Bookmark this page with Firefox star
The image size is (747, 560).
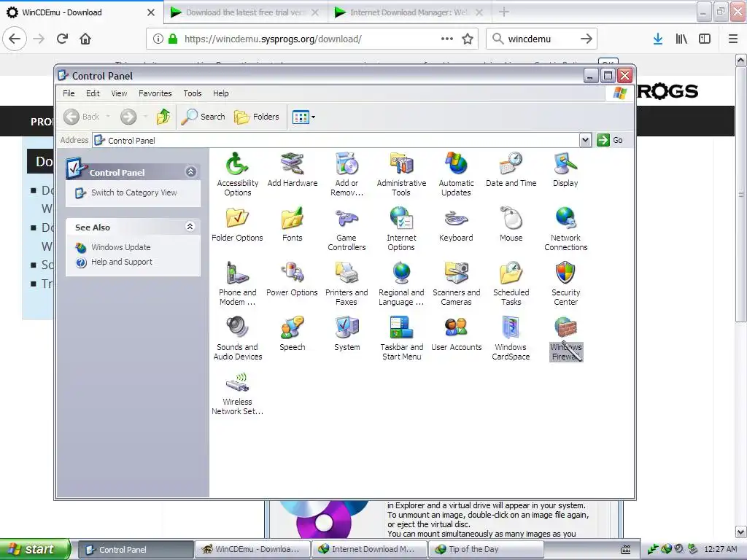pyautogui.click(x=468, y=39)
